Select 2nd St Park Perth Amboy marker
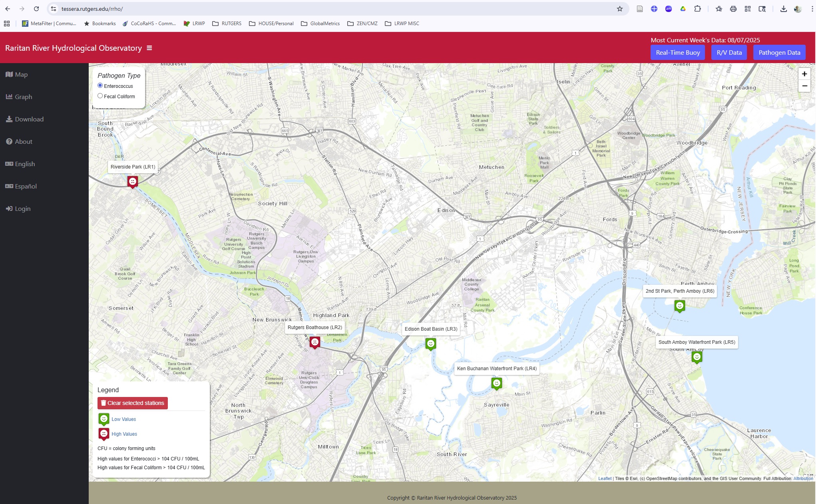 point(679,306)
